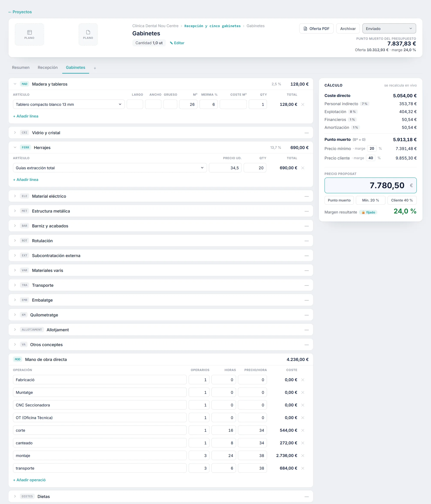This screenshot has width=431, height=504.
Task: Click the second PLANO document thumbnail
Action: [x=88, y=34]
